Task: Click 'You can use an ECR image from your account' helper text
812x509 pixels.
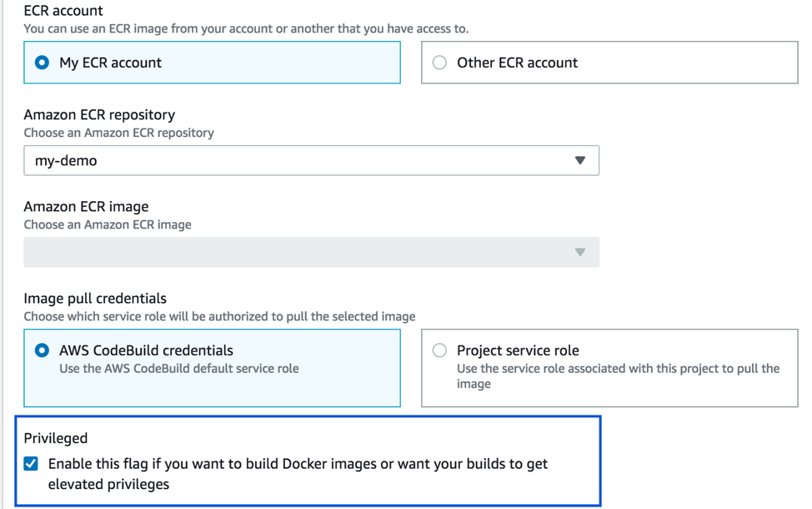Action: 246,28
